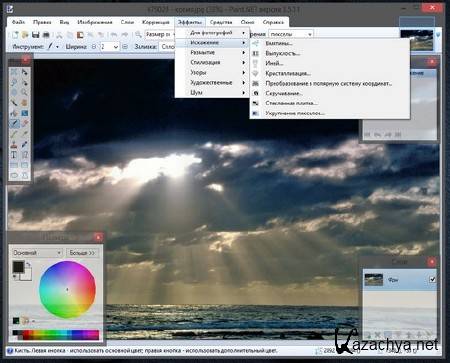This screenshot has height=363, width=450.
Task: Select the Paint Bucket tool
Action: 14,113
